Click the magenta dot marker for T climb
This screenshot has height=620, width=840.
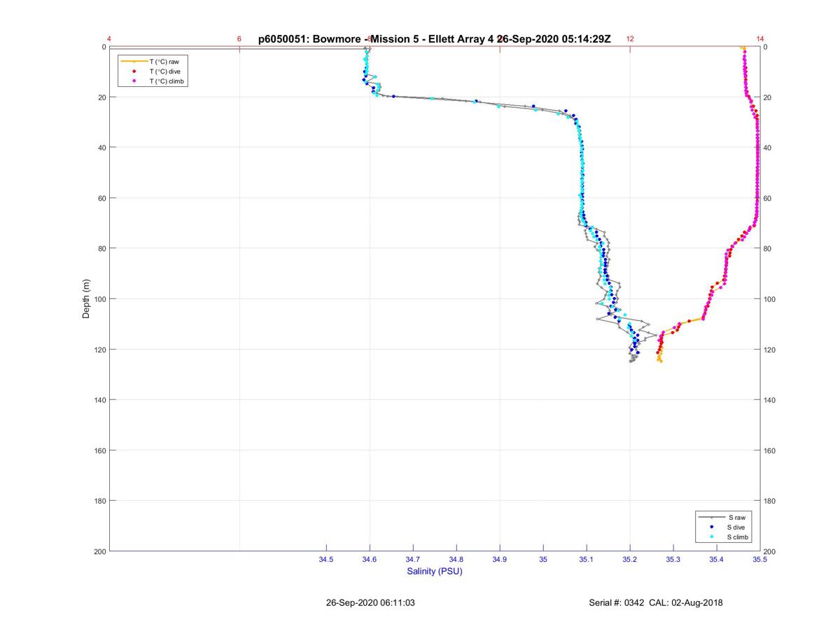[x=134, y=81]
